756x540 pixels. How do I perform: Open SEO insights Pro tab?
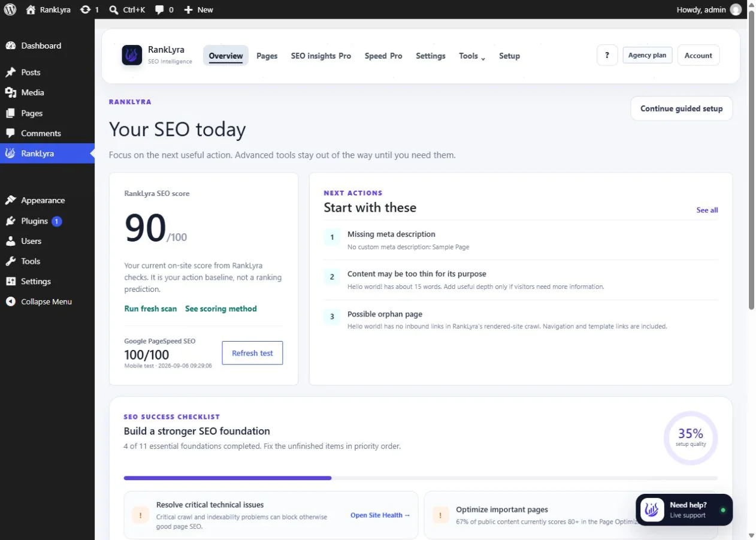321,56
